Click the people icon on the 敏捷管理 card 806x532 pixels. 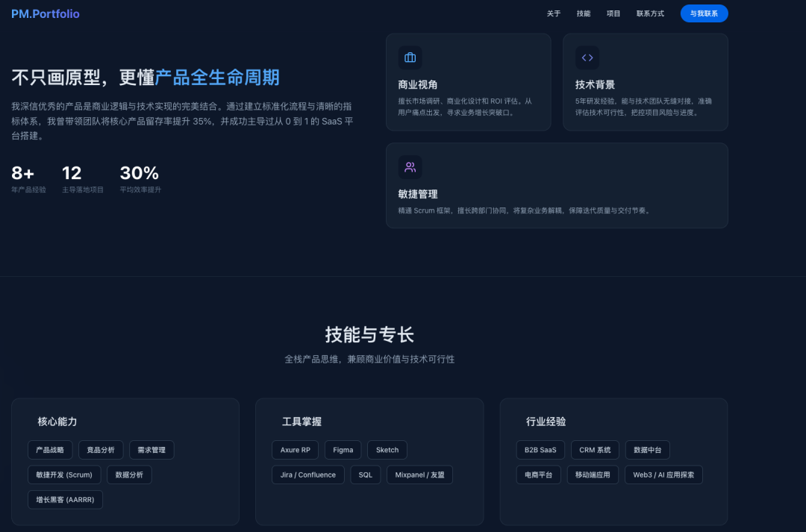(x=410, y=166)
